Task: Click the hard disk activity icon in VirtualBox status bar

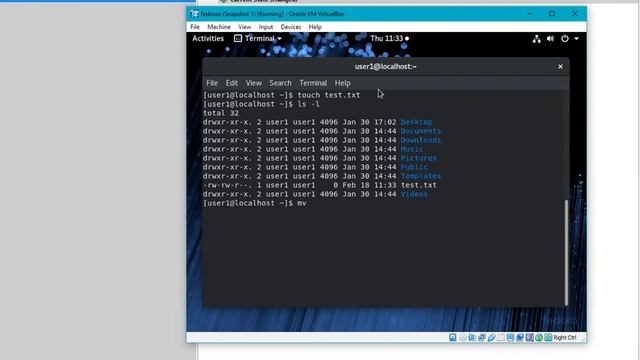Action: coord(453,337)
